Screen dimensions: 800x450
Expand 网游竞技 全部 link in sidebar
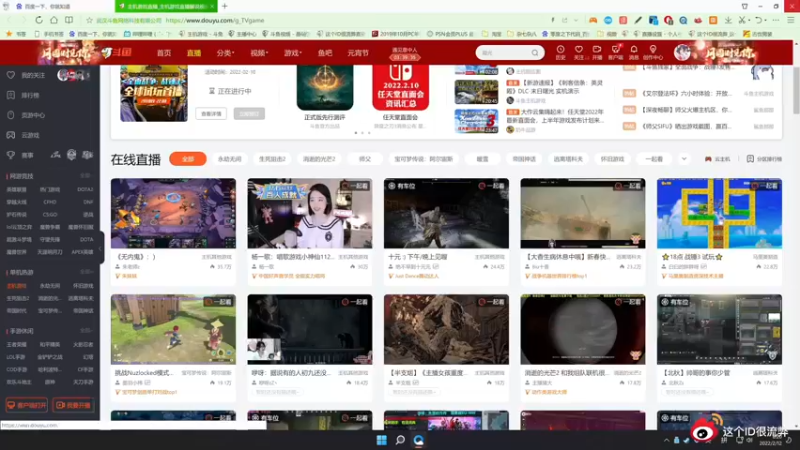pos(85,176)
